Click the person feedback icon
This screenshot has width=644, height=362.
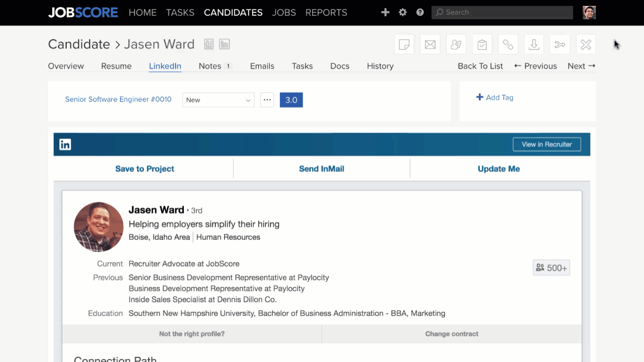coord(456,44)
